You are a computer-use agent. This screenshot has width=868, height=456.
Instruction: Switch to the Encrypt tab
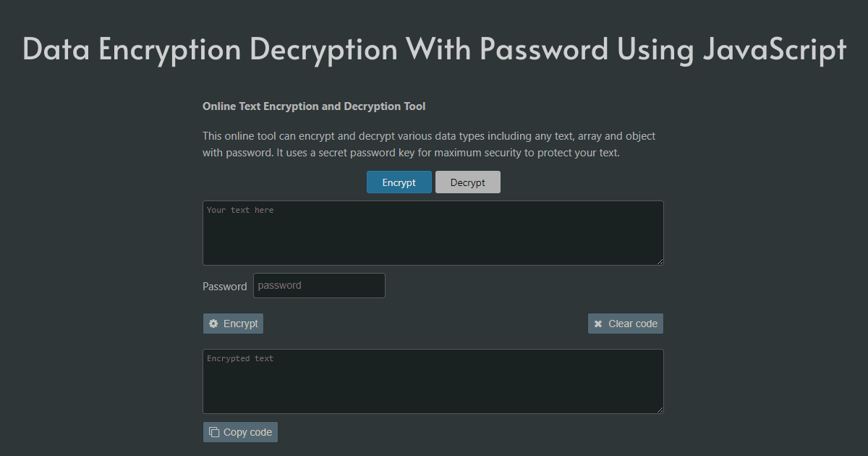[399, 182]
